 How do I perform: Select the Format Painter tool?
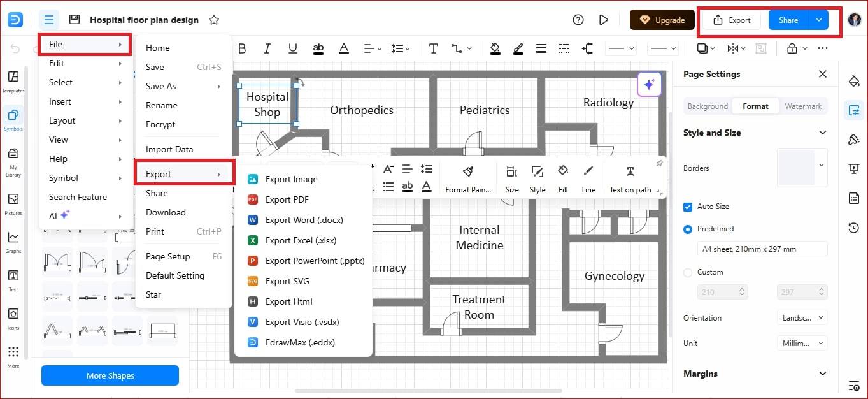coord(468,178)
